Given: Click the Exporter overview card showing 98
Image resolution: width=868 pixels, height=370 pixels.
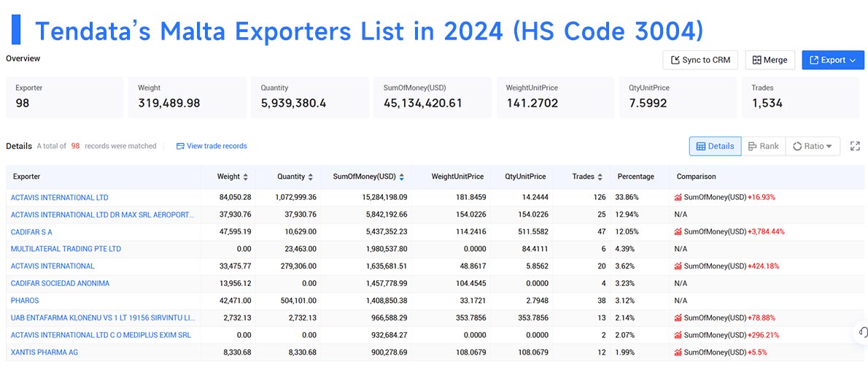Looking at the screenshot, I should coord(65,98).
